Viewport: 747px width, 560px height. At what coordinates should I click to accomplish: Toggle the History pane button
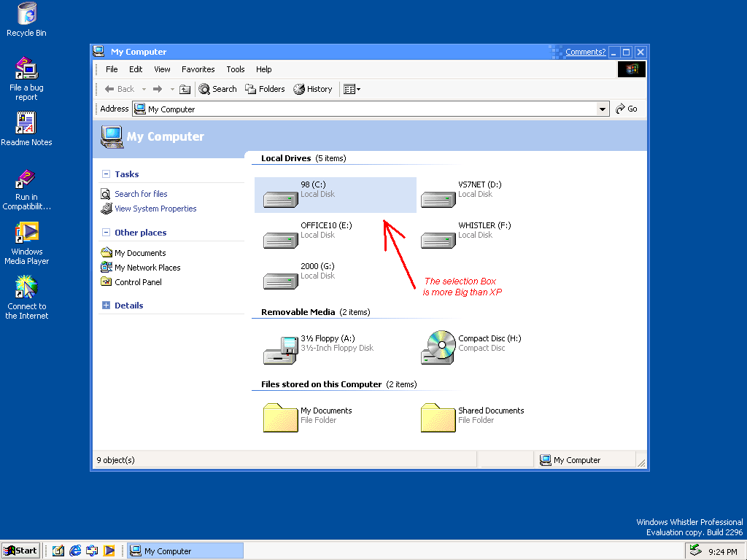pos(313,89)
